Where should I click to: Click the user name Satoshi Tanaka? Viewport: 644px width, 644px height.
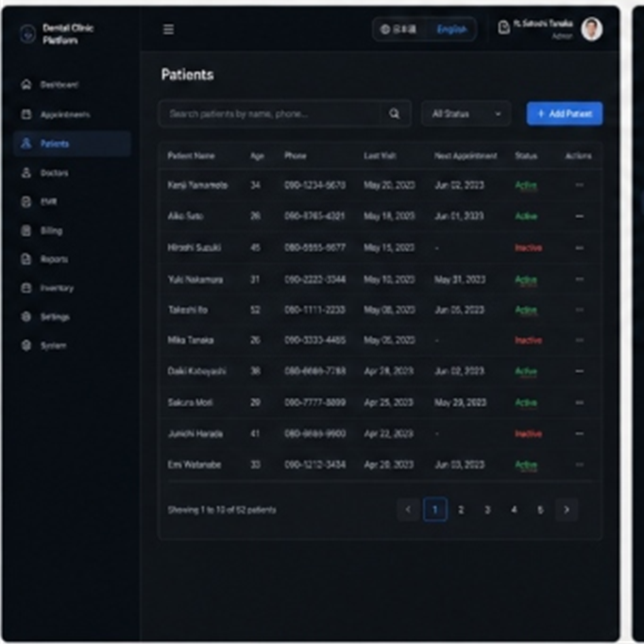point(543,24)
